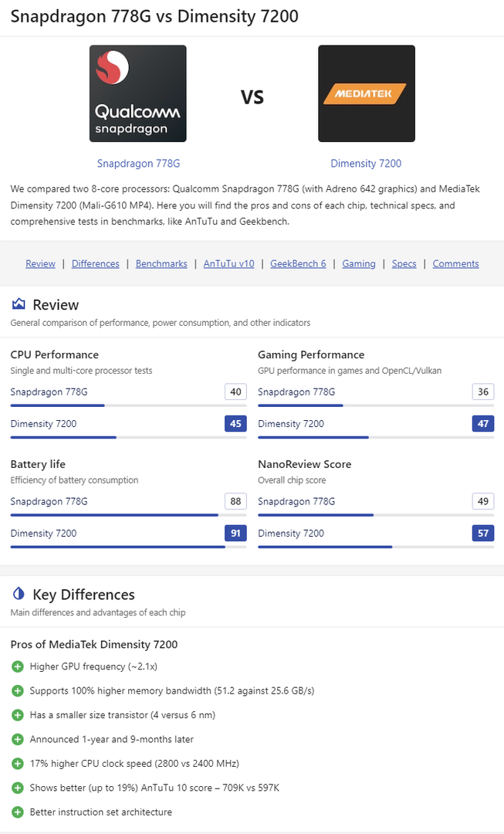
Task: Jump to the AnTuTu v10 section link
Action: pos(229,264)
